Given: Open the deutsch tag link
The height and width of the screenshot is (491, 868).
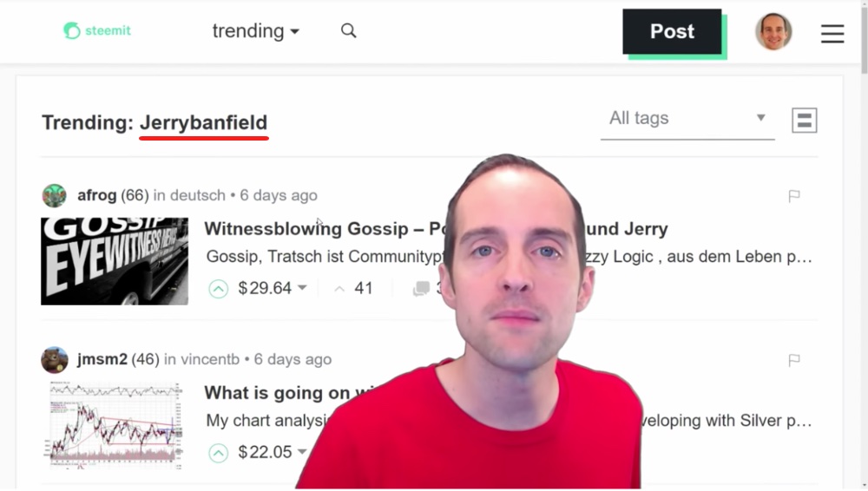Looking at the screenshot, I should pyautogui.click(x=198, y=195).
